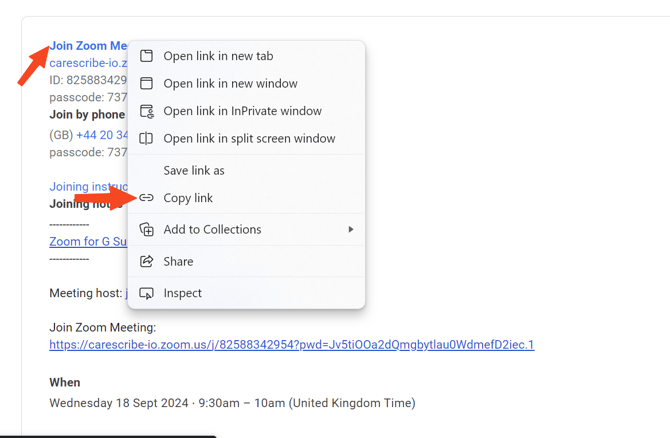Click the split screen window icon

pyautogui.click(x=147, y=139)
